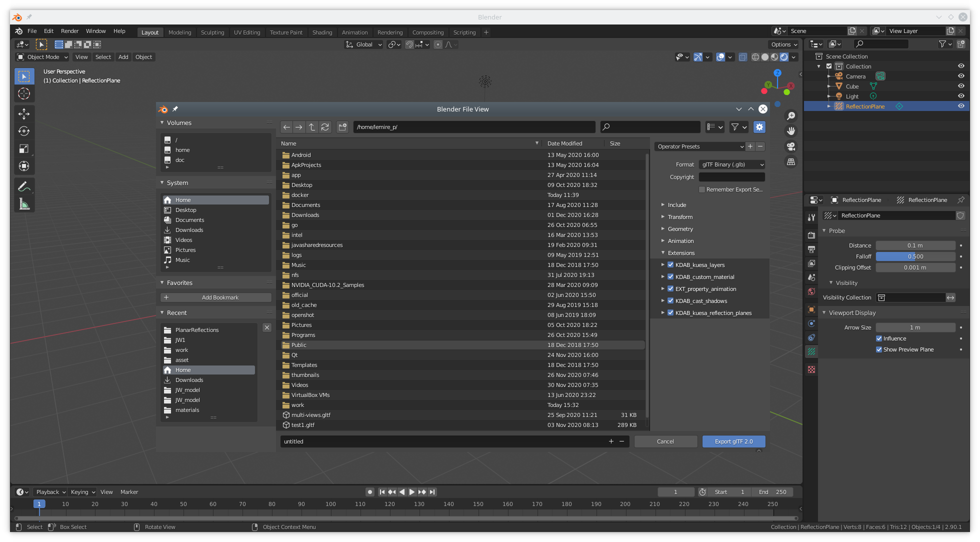Click the Arrow Size value field
Viewport: 980px width, 542px height.
[915, 327]
